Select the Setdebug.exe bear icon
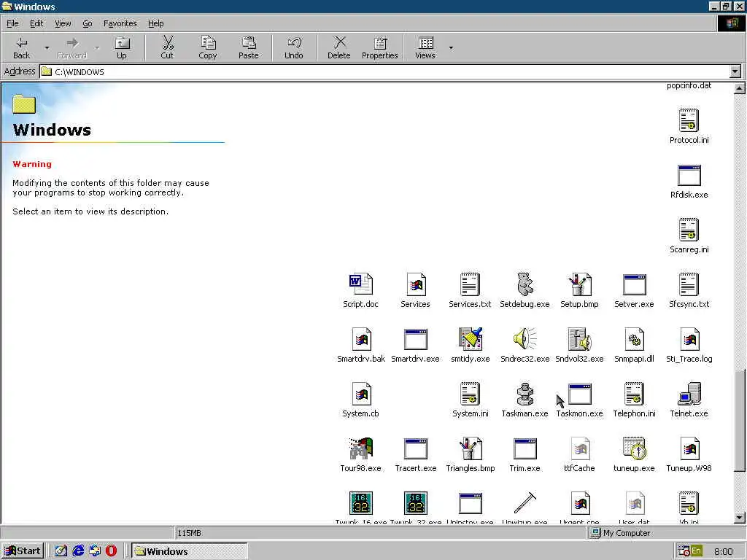The width and height of the screenshot is (747, 560). [525, 284]
